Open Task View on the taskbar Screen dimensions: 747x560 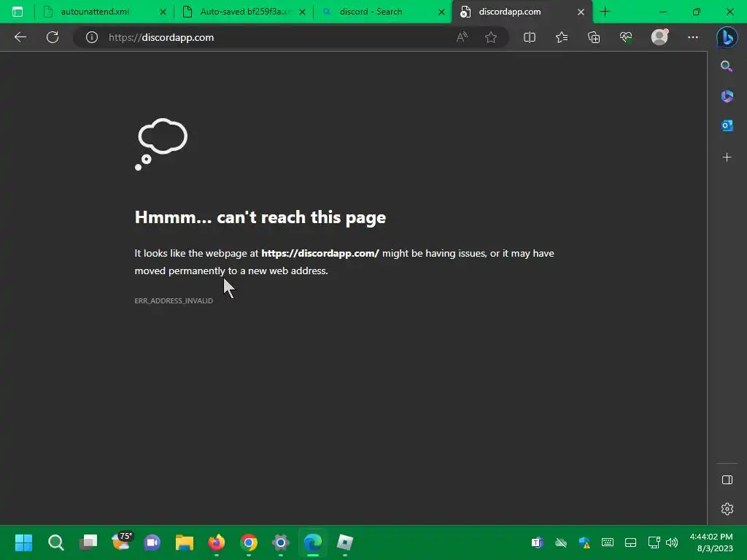pos(88,542)
